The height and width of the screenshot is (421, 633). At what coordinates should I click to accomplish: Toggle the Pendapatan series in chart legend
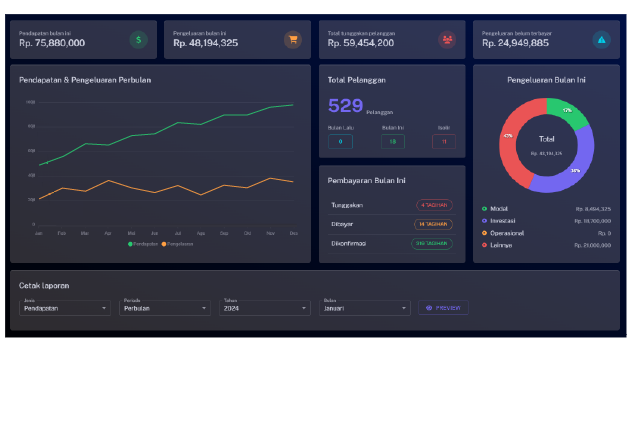click(144, 243)
